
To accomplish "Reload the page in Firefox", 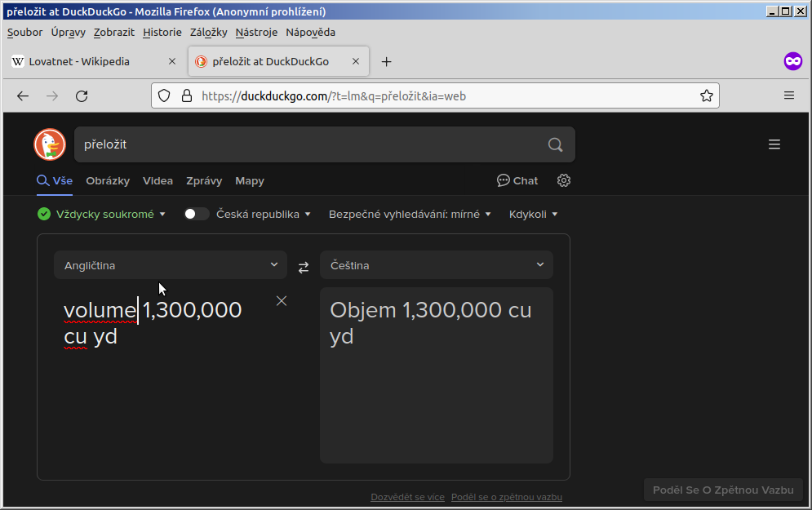I will tap(82, 95).
